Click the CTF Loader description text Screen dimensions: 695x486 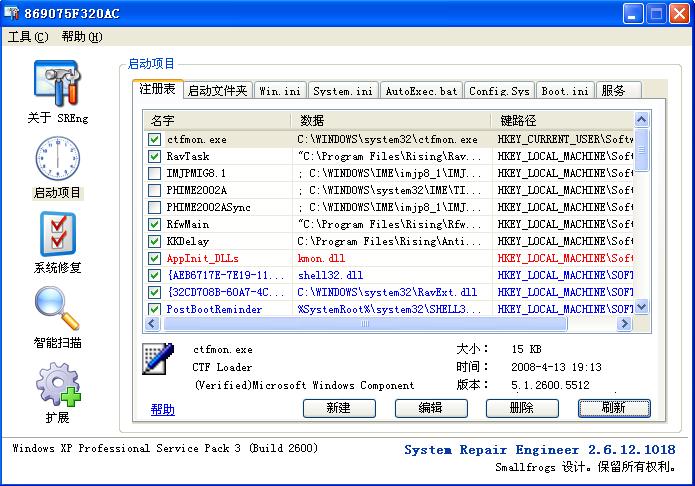222,367
